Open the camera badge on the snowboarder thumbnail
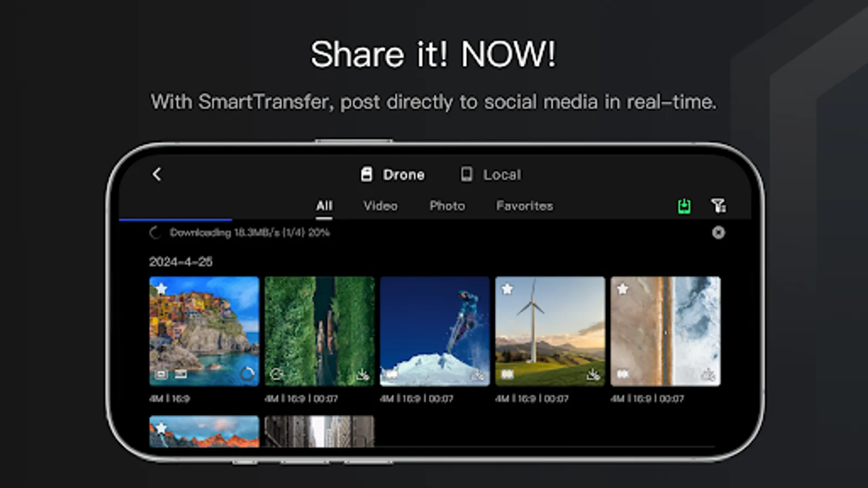 pos(392,374)
